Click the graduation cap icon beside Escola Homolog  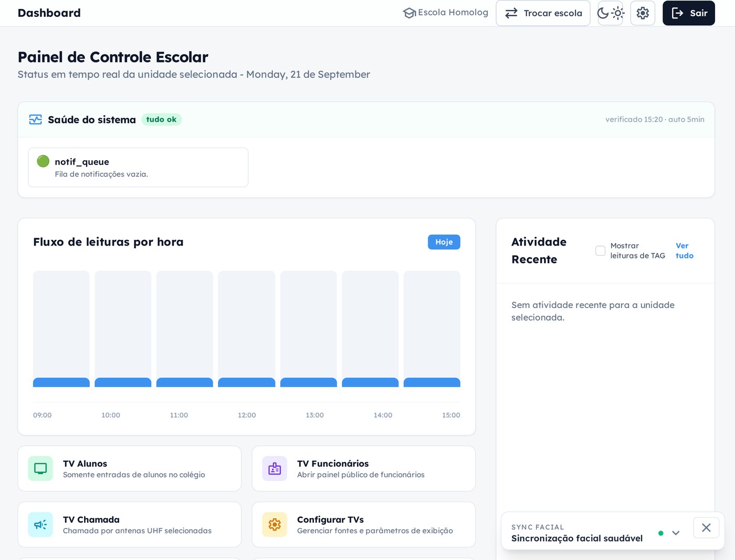[x=409, y=13]
